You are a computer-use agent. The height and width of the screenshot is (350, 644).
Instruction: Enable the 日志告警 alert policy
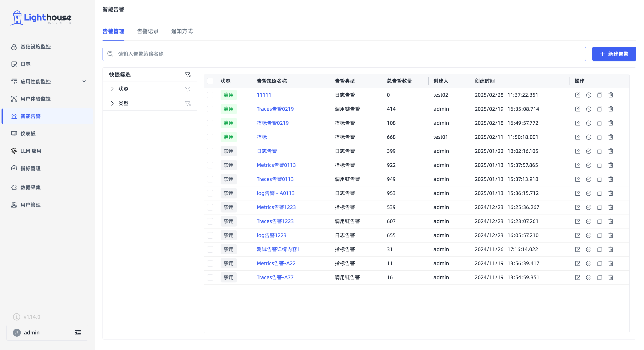point(589,151)
